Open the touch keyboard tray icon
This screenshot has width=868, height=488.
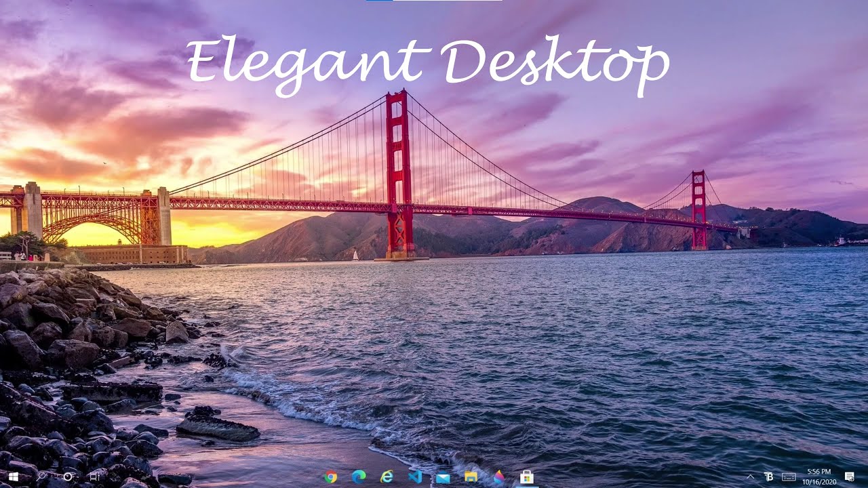[789, 477]
